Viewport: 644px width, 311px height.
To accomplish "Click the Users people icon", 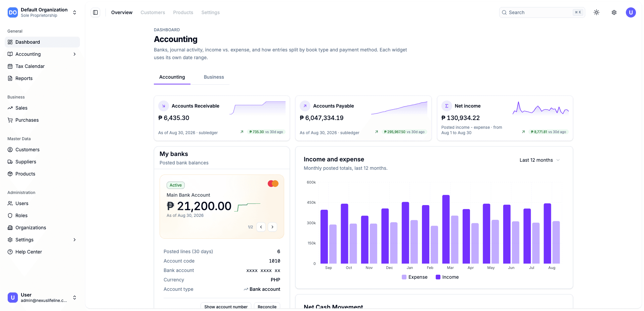I will point(10,203).
